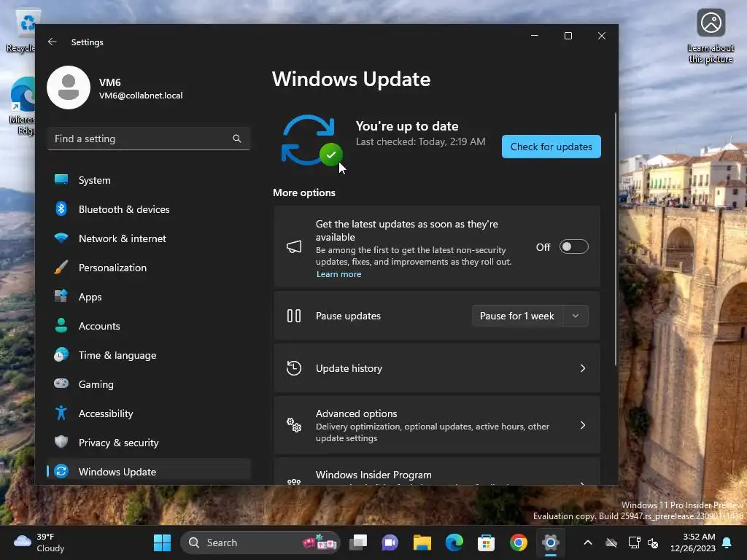Viewport: 747px width, 560px height.
Task: Click the pause icon beside Pause updates
Action: coord(294,316)
